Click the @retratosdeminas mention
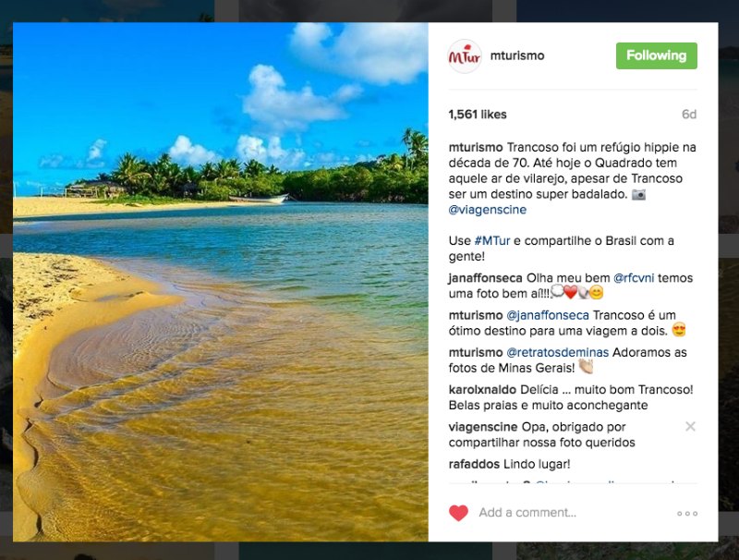 coord(561,352)
